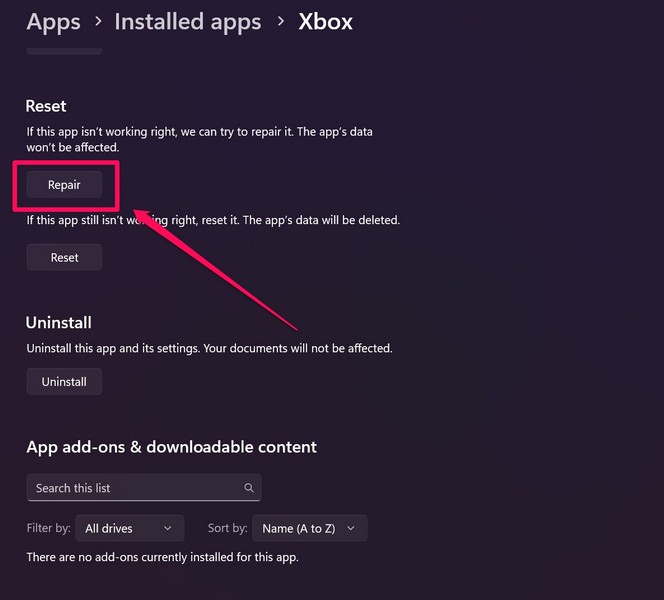Viewport: 664px width, 600px height.
Task: Open the All drives filter dropdown
Action: pyautogui.click(x=129, y=528)
